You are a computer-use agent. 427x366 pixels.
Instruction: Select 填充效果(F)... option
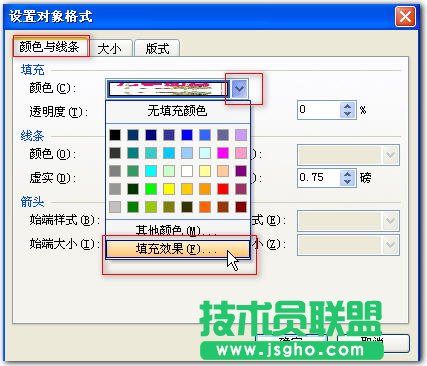[x=177, y=249]
